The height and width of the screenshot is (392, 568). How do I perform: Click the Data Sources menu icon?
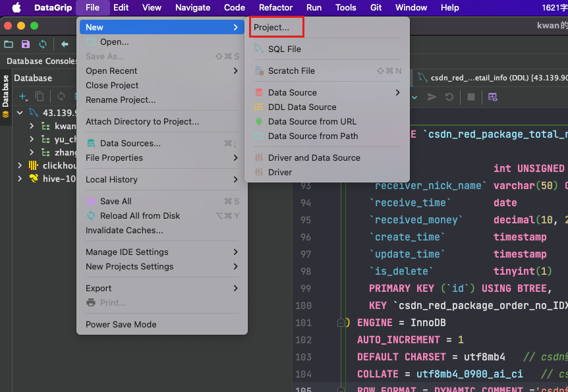[x=91, y=143]
